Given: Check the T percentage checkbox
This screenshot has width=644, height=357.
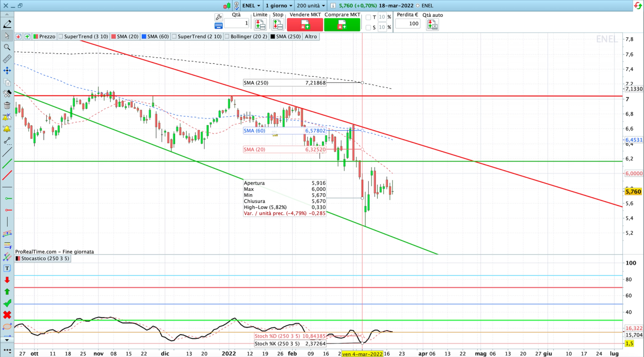Looking at the screenshot, I should point(368,18).
